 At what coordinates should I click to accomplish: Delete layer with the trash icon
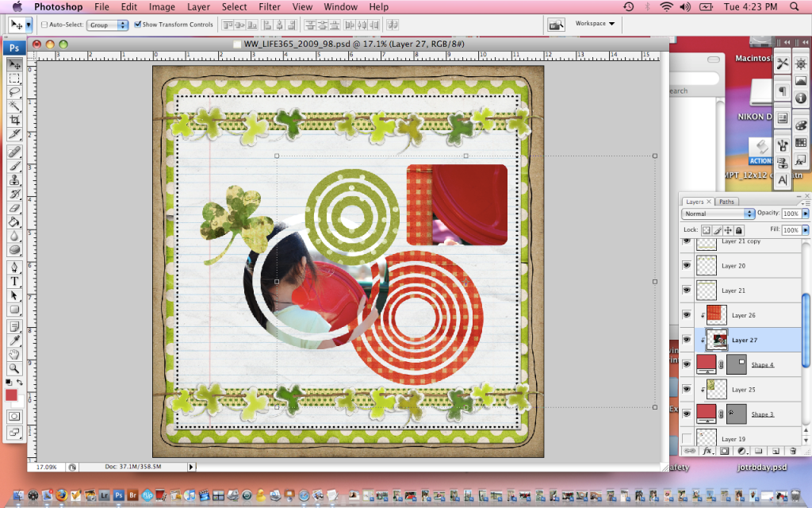point(793,451)
